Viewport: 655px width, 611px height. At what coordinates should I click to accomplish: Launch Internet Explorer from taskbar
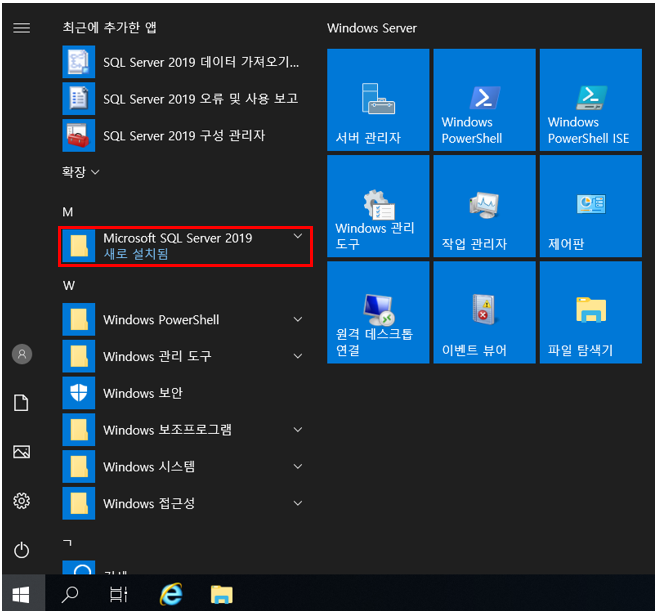(171, 594)
